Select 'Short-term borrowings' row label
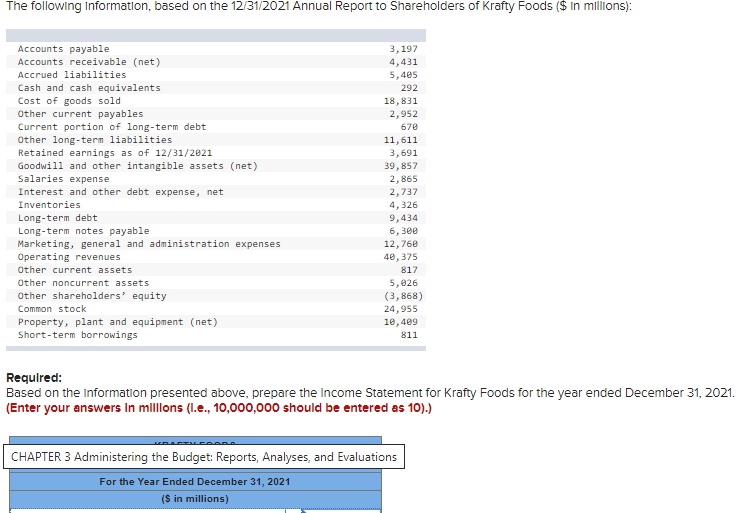The image size is (738, 513). point(78,335)
